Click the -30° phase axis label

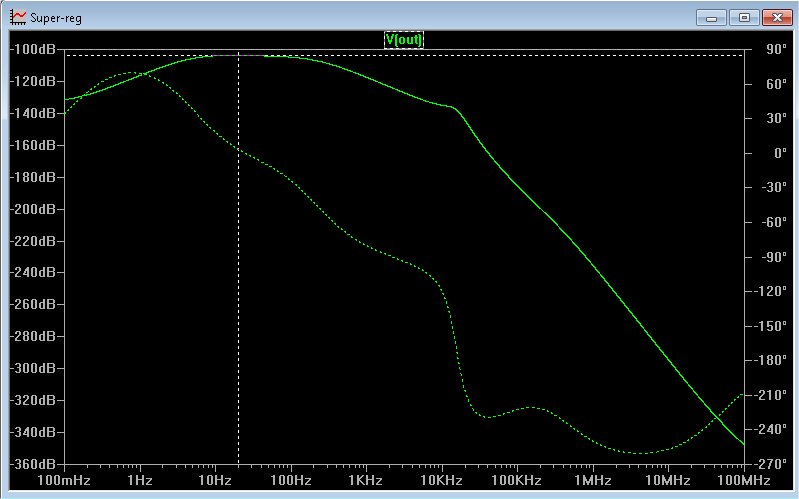tap(773, 188)
